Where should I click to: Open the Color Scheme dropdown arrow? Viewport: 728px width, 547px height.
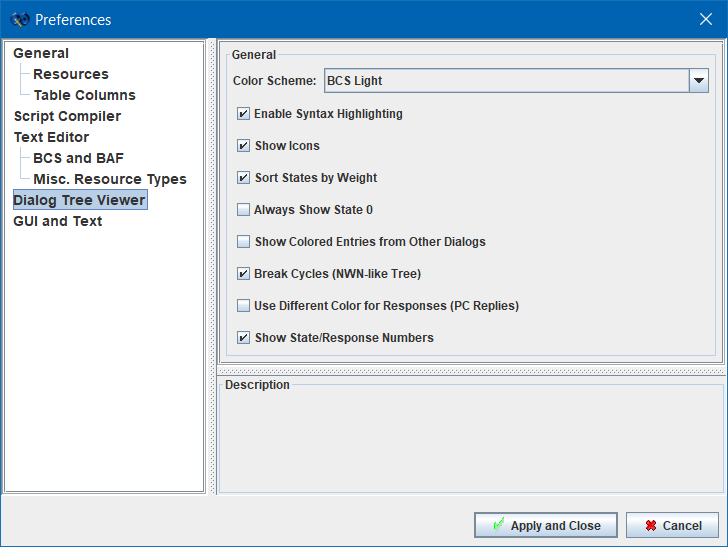tap(699, 81)
